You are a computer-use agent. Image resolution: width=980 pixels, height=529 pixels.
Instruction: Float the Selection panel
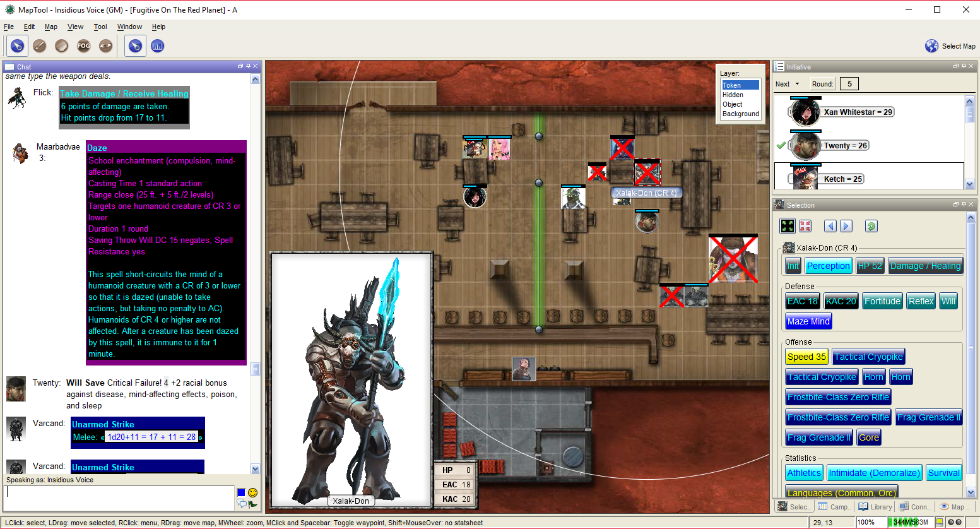[955, 205]
